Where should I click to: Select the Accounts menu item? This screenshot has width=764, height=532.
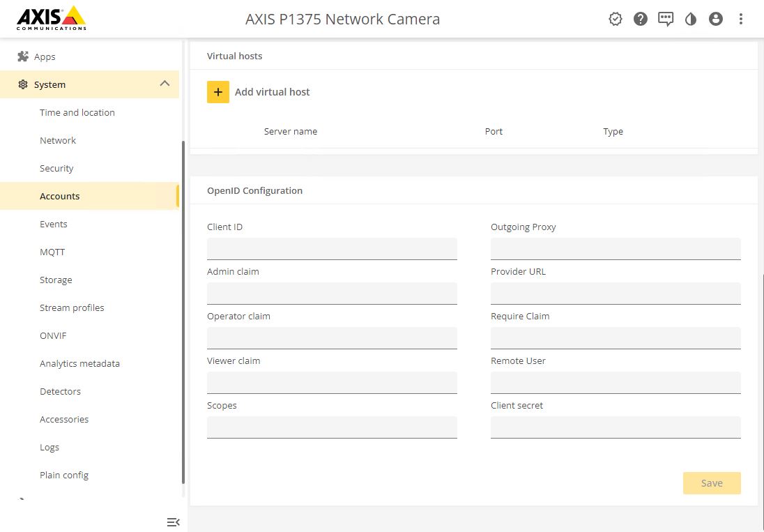tap(90, 196)
